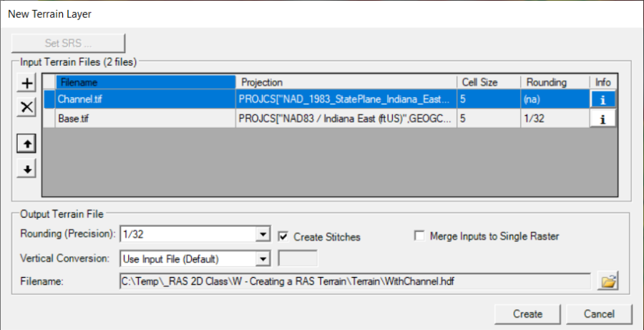Click the cell size value for Base.tif
644x330 pixels.
[489, 119]
